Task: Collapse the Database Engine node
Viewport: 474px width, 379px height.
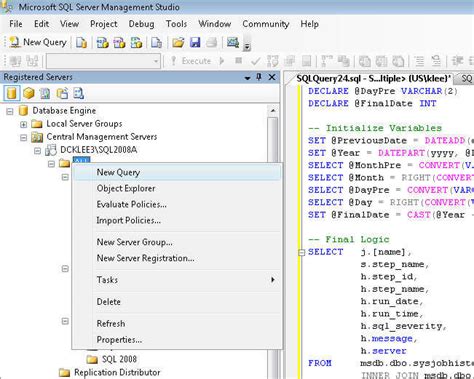Action: [10, 111]
